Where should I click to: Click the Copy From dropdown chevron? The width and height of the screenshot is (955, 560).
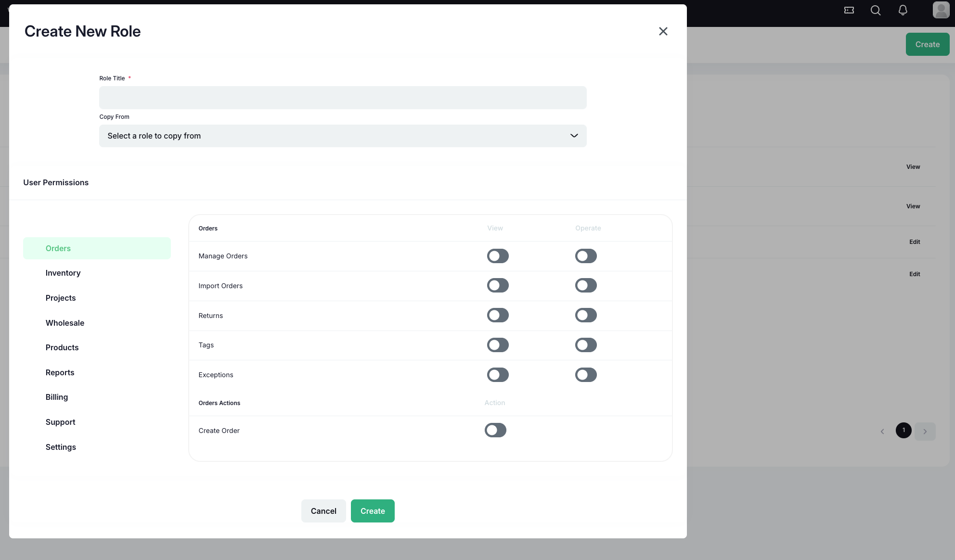pyautogui.click(x=574, y=136)
